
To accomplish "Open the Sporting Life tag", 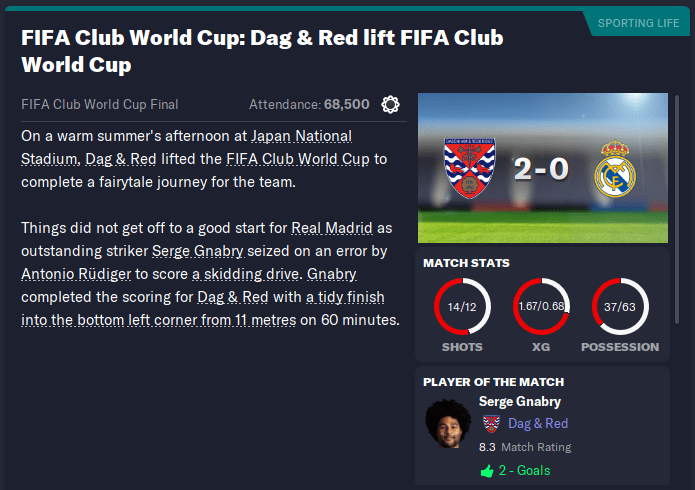I will tap(637, 22).
